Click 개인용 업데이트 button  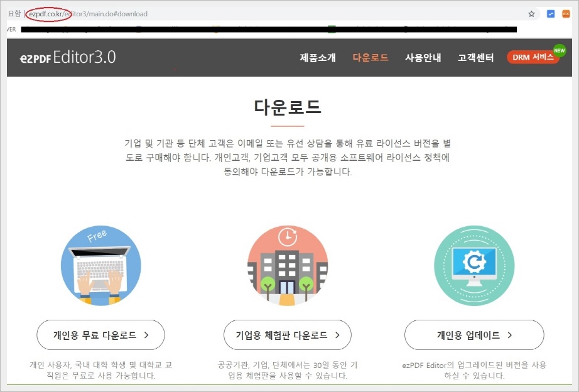pyautogui.click(x=474, y=335)
